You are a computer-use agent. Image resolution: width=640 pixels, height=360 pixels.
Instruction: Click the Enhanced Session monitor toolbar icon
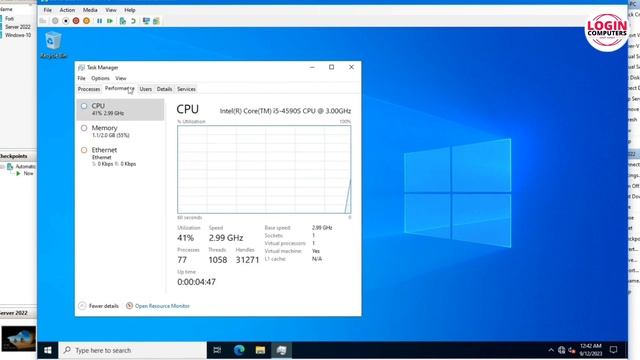pos(146,21)
